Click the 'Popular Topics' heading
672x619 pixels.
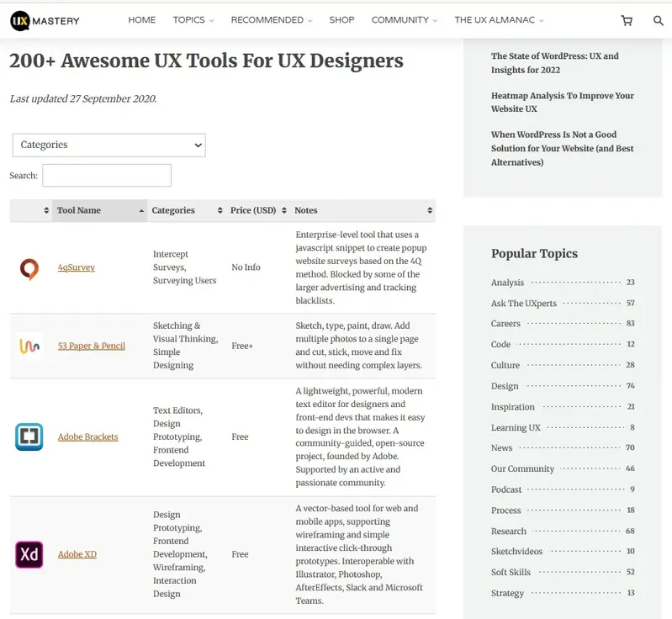click(534, 253)
